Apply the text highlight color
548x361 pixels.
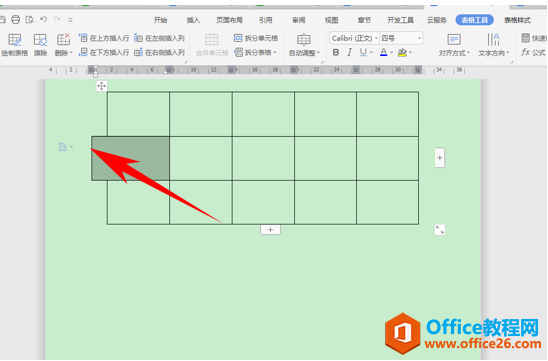point(402,52)
